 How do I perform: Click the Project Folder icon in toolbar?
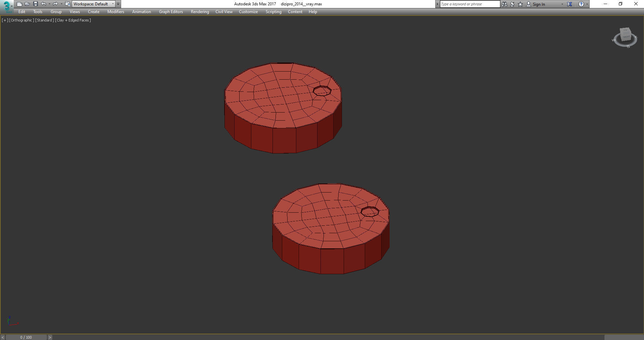pos(67,4)
